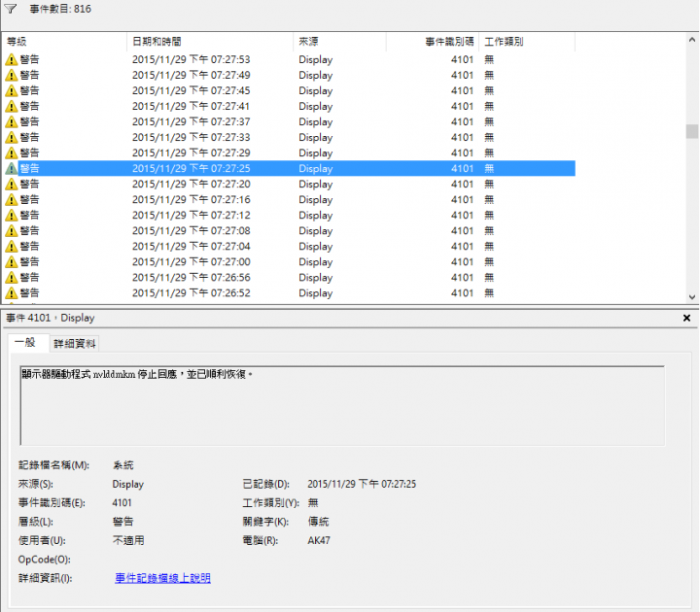Screen dimensions: 700x612
Task: Click warning icon of selected 07:27:25 event
Action: [11, 169]
